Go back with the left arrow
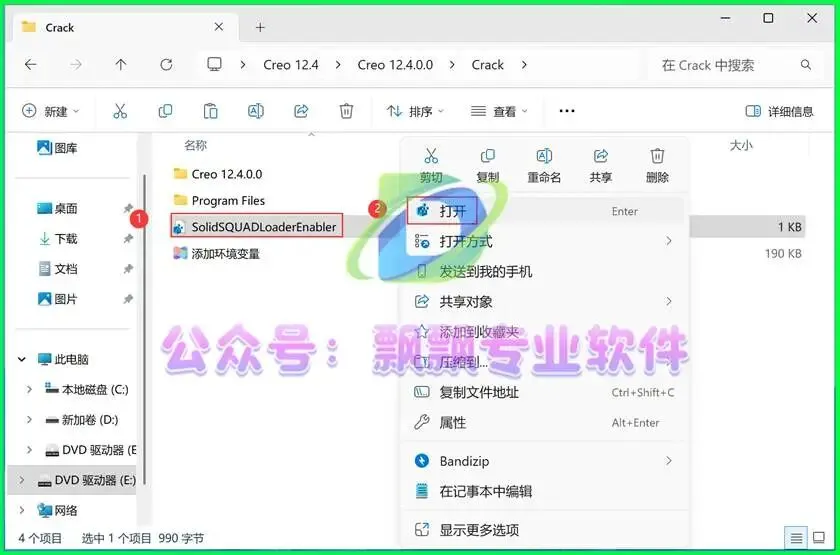 (x=31, y=65)
